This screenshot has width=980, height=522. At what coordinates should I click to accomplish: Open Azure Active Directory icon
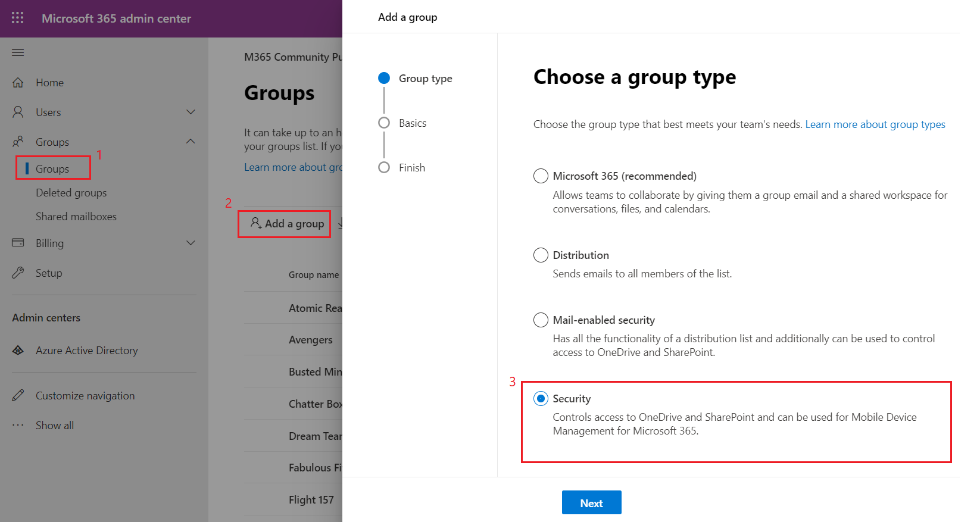point(18,351)
